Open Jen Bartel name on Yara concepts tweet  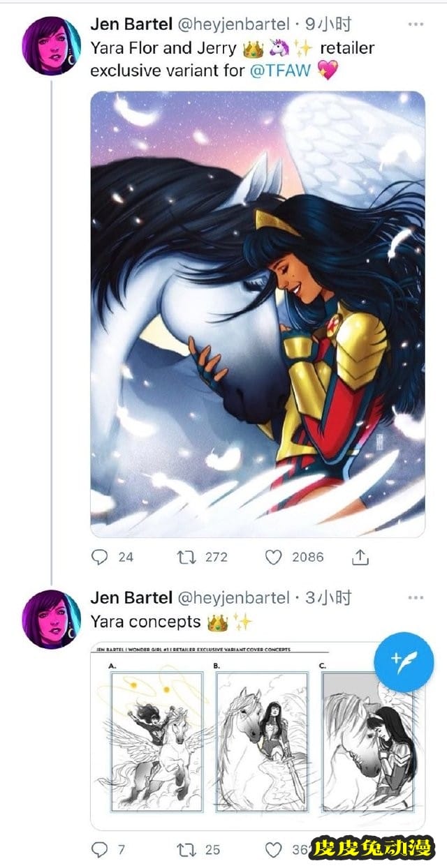tap(131, 598)
